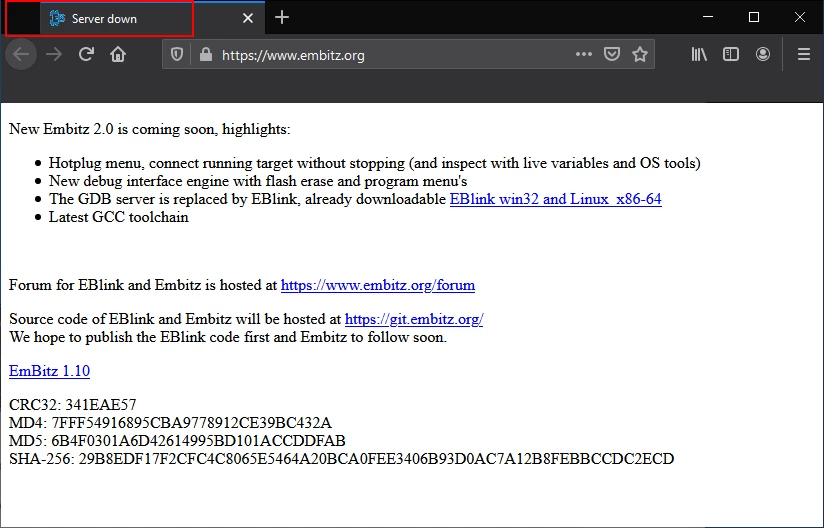Minimize the Firefox window
This screenshot has height=528, width=824.
[x=708, y=17]
